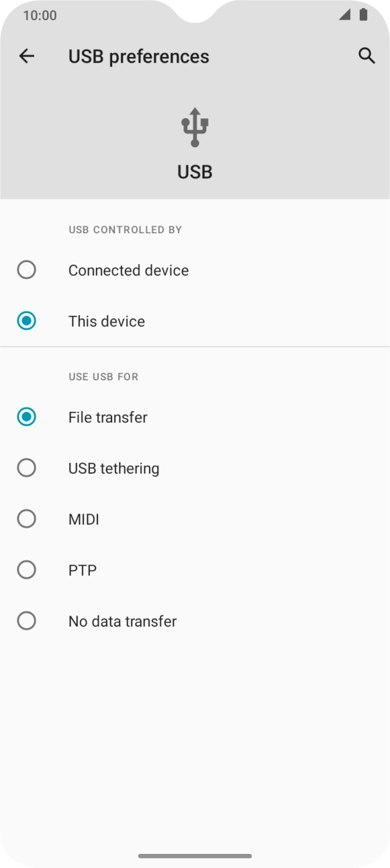390x868 pixels.
Task: Select the This device radio button
Action: tap(27, 321)
